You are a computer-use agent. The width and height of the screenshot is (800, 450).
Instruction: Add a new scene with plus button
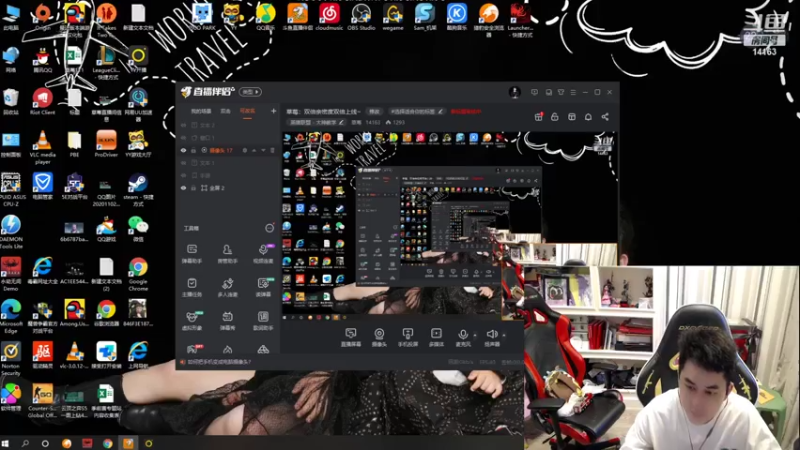coord(273,111)
